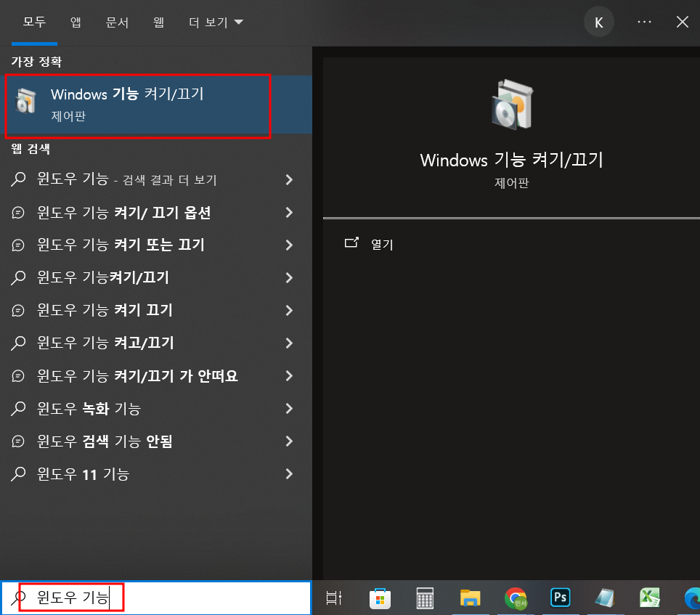Image resolution: width=700 pixels, height=615 pixels.
Task: Click the open-window icon next to 열기
Action: coord(351,243)
